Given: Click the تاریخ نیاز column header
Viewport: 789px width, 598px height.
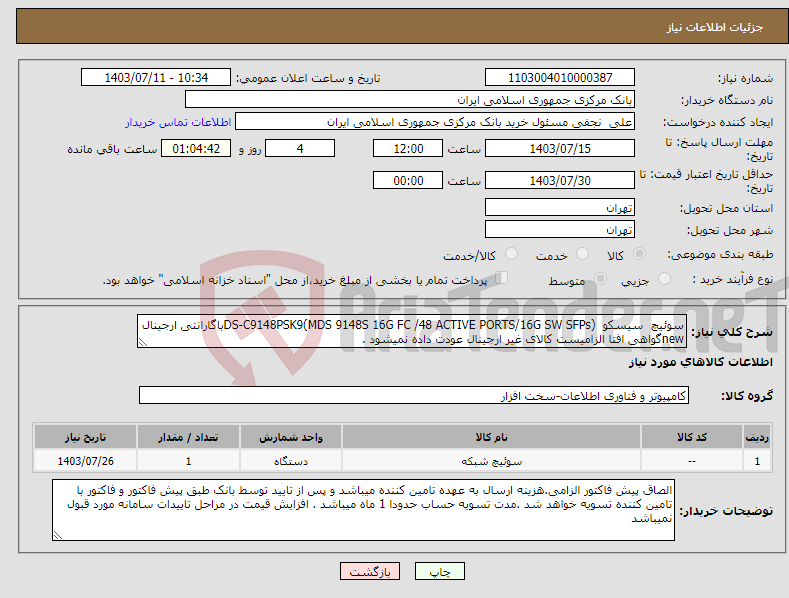Looking at the screenshot, I should (85, 437).
